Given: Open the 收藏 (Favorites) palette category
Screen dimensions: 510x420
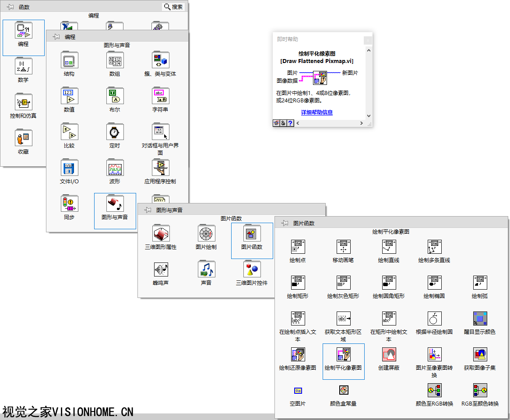Looking at the screenshot, I should [x=23, y=139].
